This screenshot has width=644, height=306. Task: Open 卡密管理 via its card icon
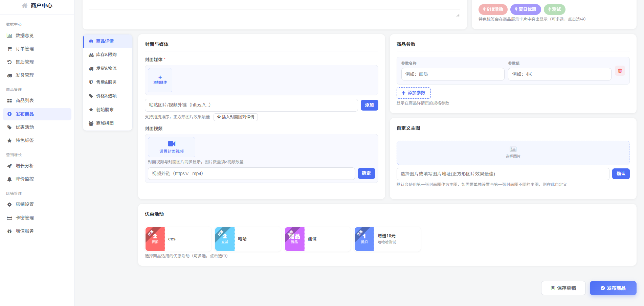coord(9,218)
